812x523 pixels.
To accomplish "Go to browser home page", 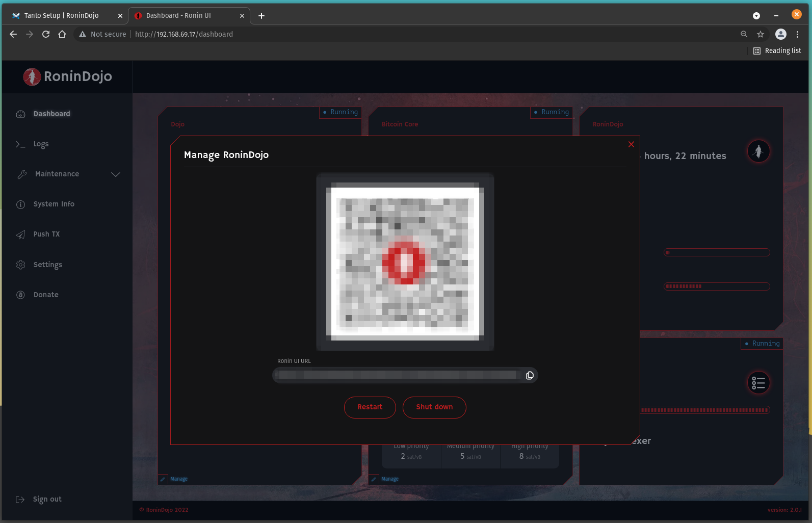I will (x=62, y=34).
